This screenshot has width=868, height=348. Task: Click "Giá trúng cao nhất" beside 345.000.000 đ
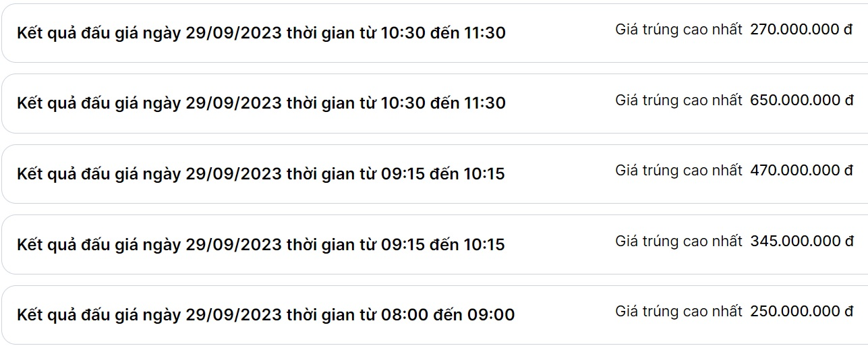tap(678, 241)
